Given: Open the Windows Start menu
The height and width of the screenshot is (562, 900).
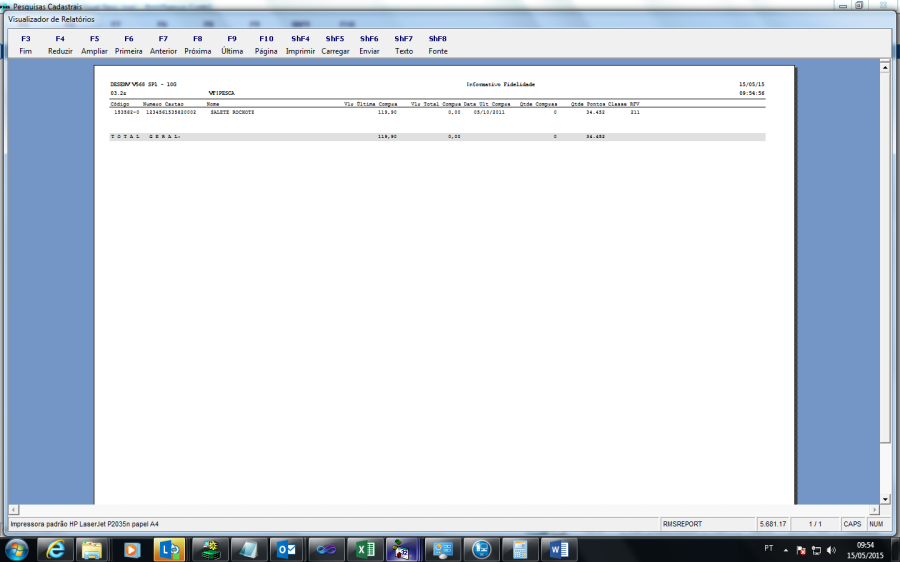Looking at the screenshot, I should (16, 550).
